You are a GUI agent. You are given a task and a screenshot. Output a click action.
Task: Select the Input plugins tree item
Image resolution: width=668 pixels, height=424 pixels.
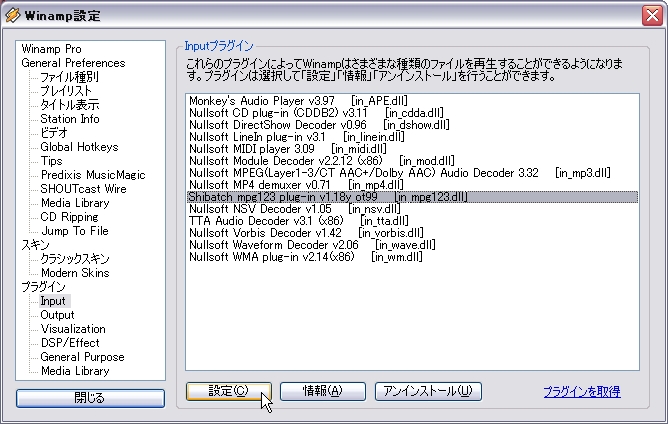point(53,301)
